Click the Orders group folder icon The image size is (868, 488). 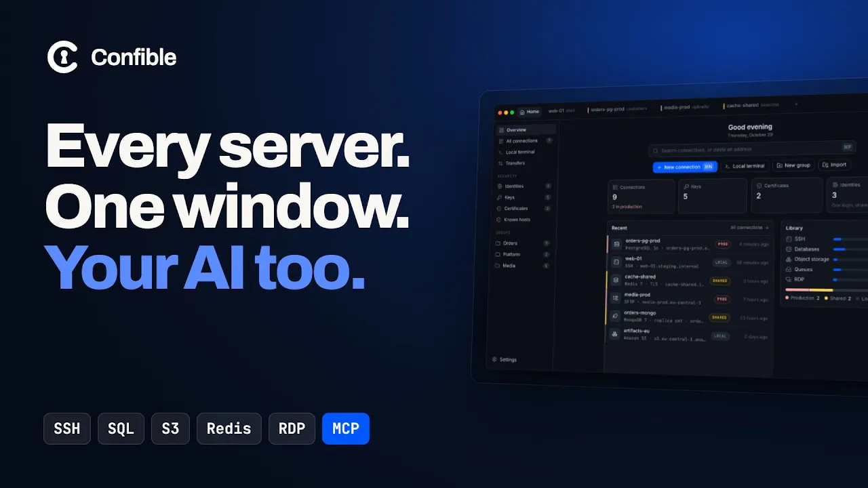498,243
